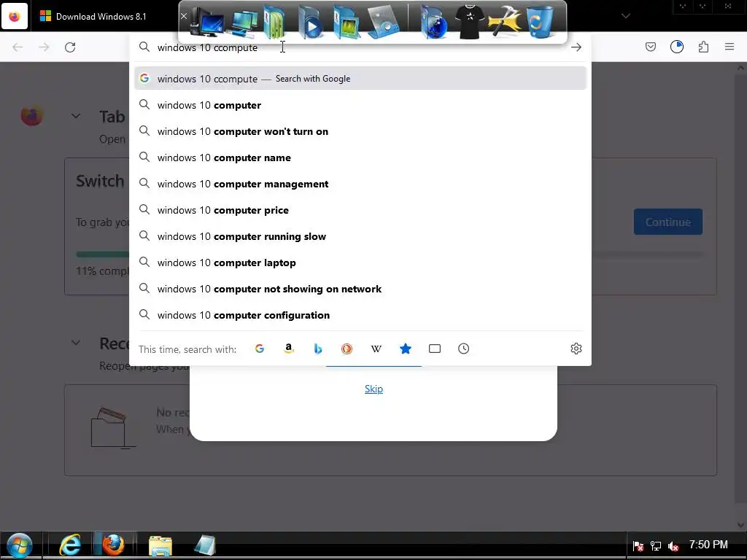Search this time with Google engine icon
The height and width of the screenshot is (560, 747).
[260, 349]
